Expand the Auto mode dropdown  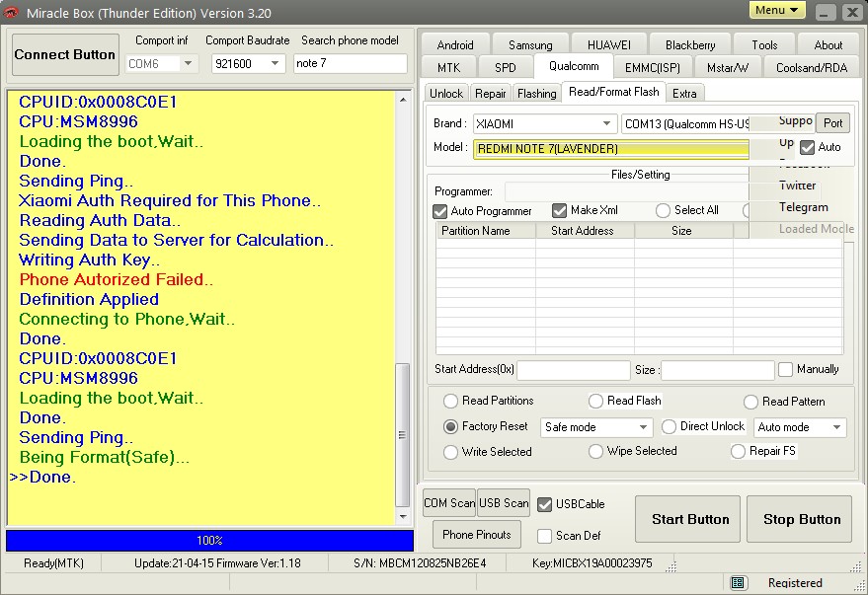coord(836,427)
